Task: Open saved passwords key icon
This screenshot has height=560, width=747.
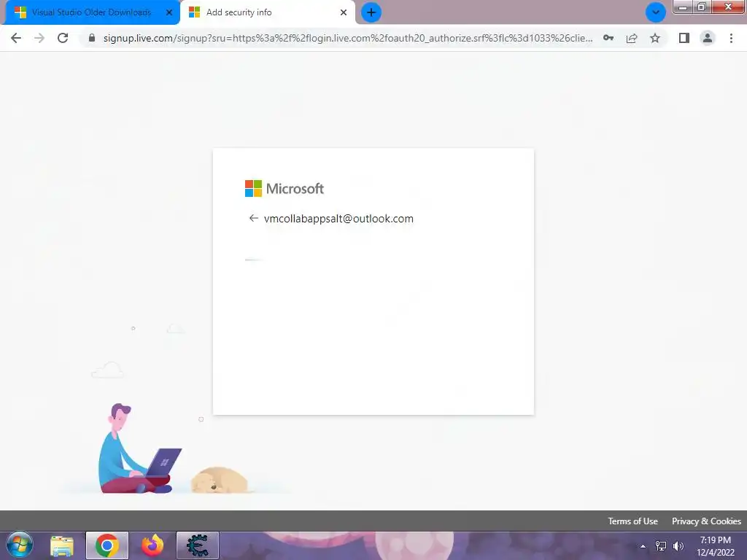Action: point(608,38)
